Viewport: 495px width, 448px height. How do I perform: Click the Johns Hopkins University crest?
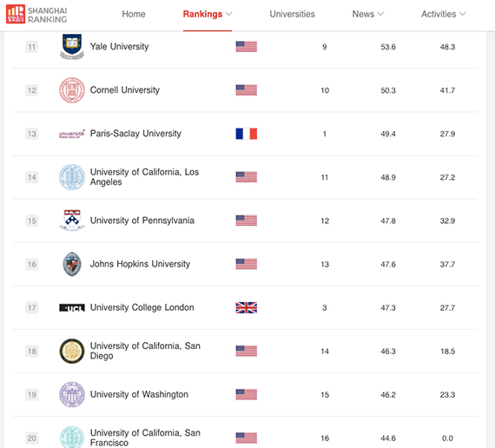(72, 264)
